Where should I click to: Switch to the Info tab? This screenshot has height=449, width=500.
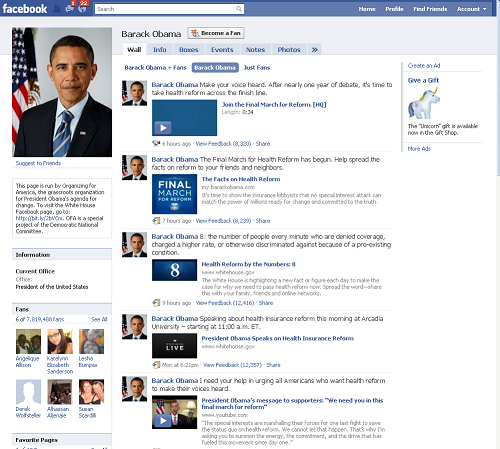(x=160, y=50)
